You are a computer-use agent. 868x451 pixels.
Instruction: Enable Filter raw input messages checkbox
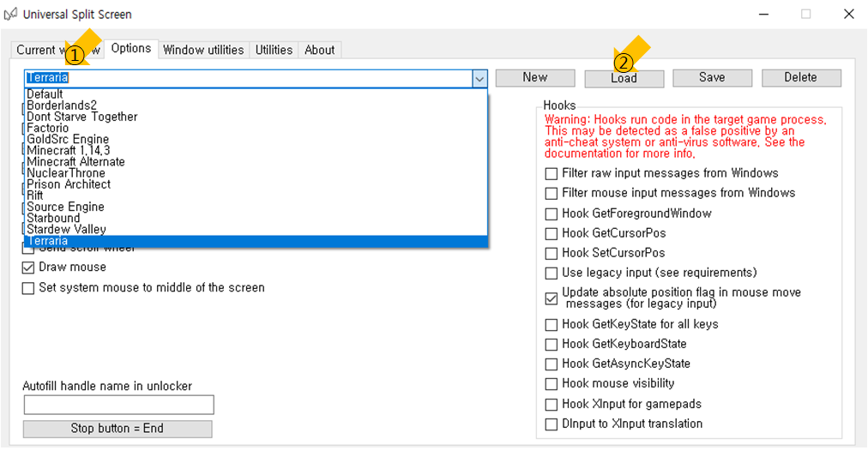(552, 174)
